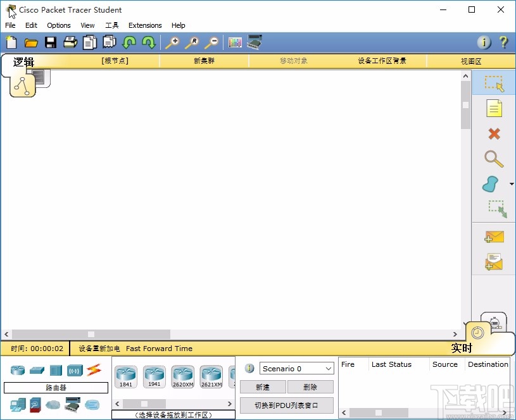Choose the Select tool in right panel
The height and width of the screenshot is (420, 516).
(x=494, y=83)
